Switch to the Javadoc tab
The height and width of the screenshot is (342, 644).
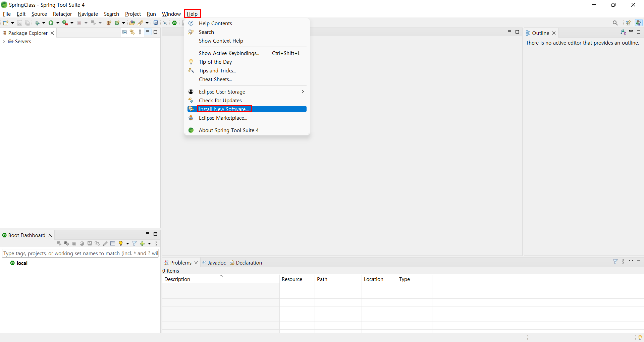pyautogui.click(x=214, y=263)
